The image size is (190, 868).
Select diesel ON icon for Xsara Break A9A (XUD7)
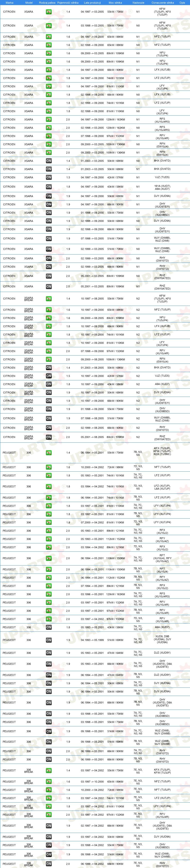coord(49,384)
